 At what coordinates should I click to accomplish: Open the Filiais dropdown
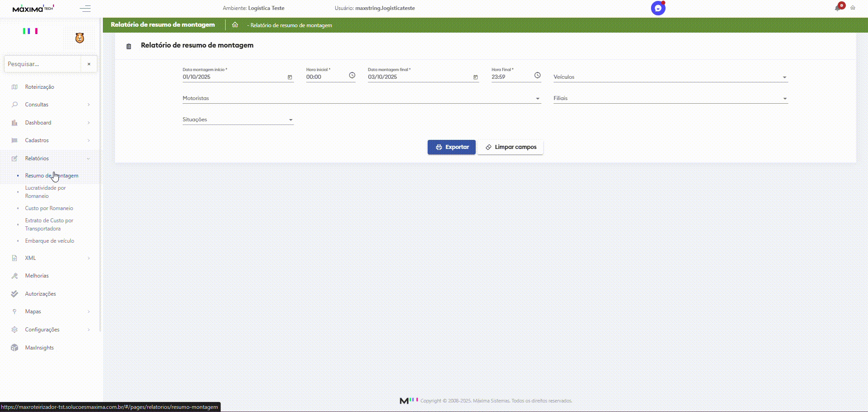pos(670,98)
